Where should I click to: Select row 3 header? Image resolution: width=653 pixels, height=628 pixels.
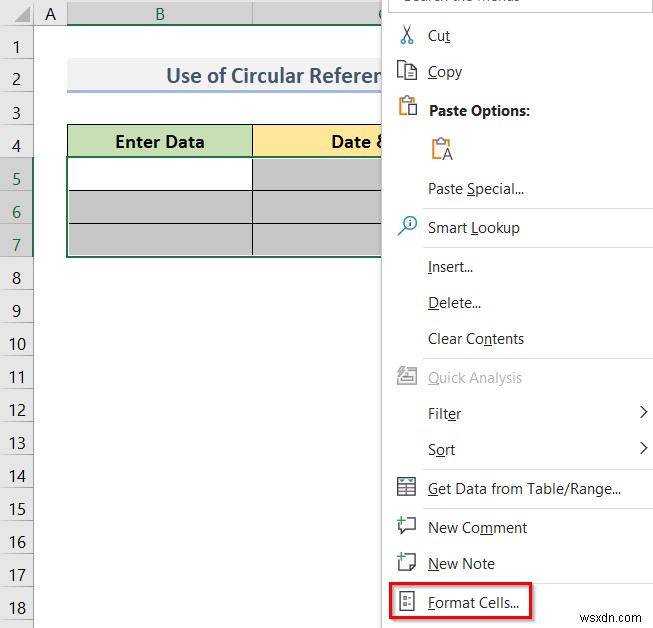coord(16,108)
